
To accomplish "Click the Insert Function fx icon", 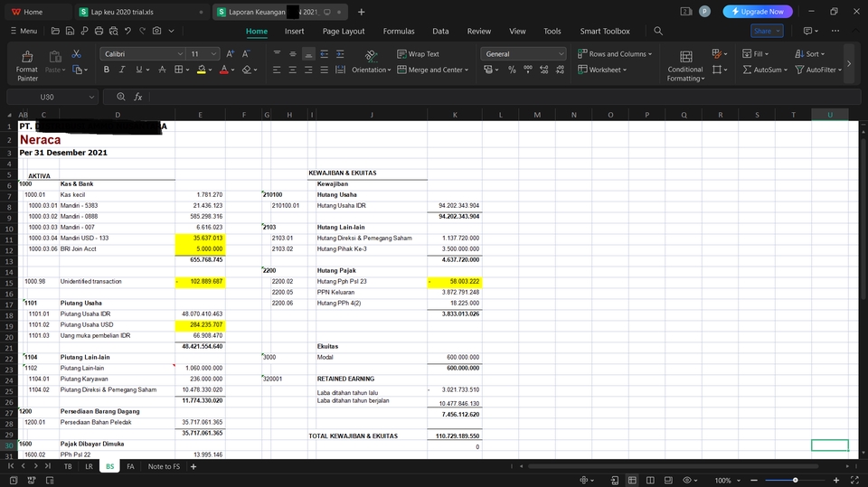I will point(138,97).
